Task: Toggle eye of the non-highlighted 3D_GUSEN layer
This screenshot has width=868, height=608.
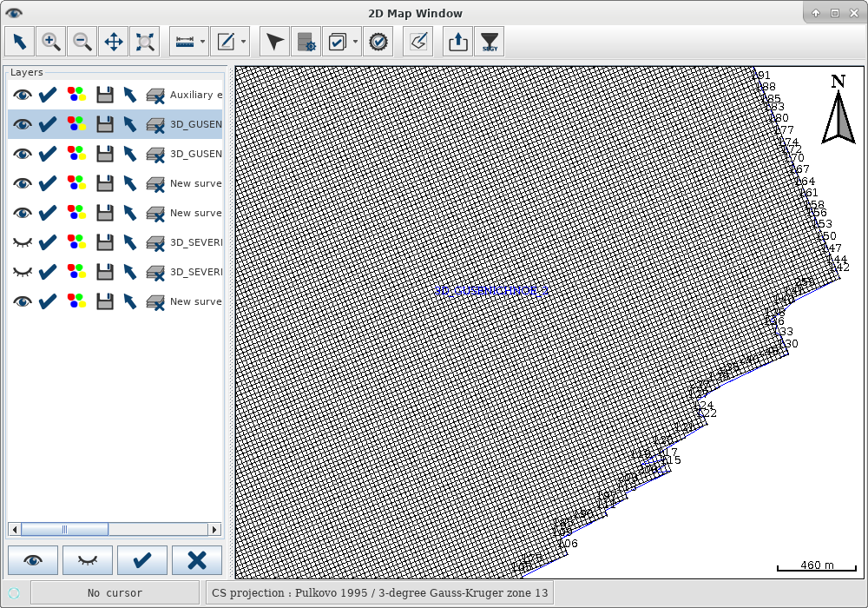Action: (23, 154)
